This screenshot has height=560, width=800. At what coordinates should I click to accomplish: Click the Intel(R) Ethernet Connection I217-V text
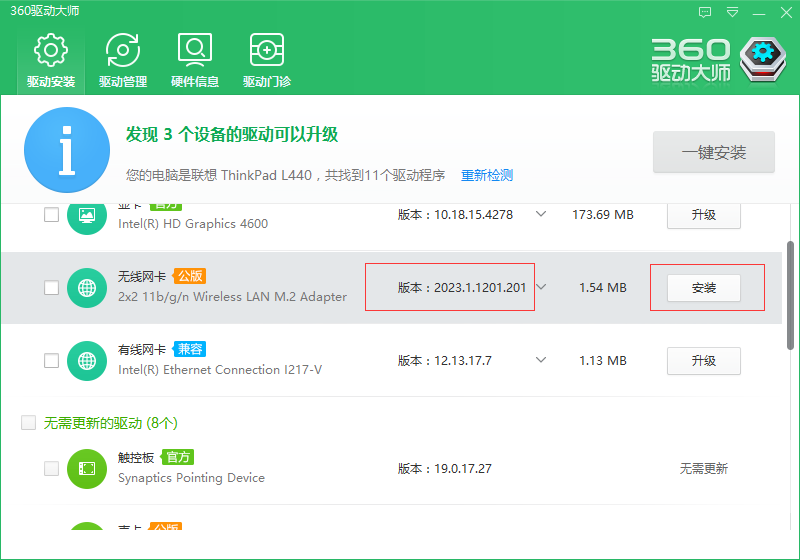point(220,370)
